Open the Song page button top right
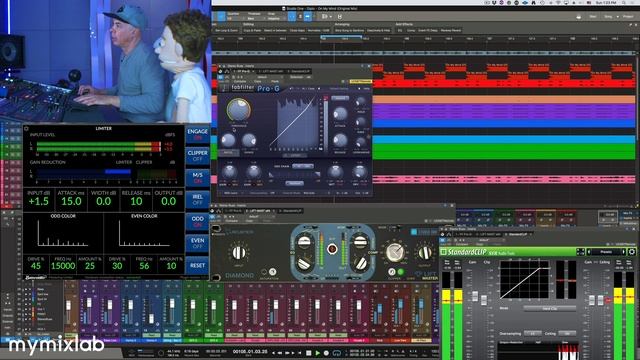 click(x=608, y=17)
